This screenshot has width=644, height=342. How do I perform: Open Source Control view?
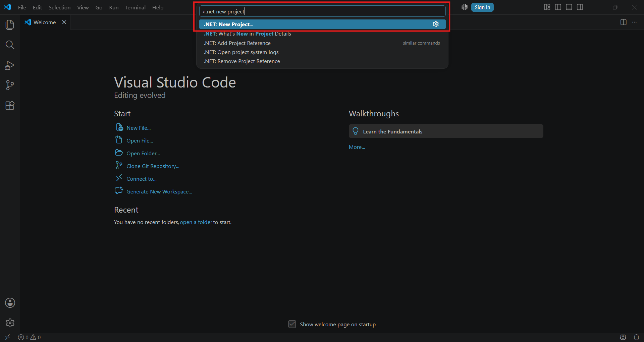[x=10, y=85]
